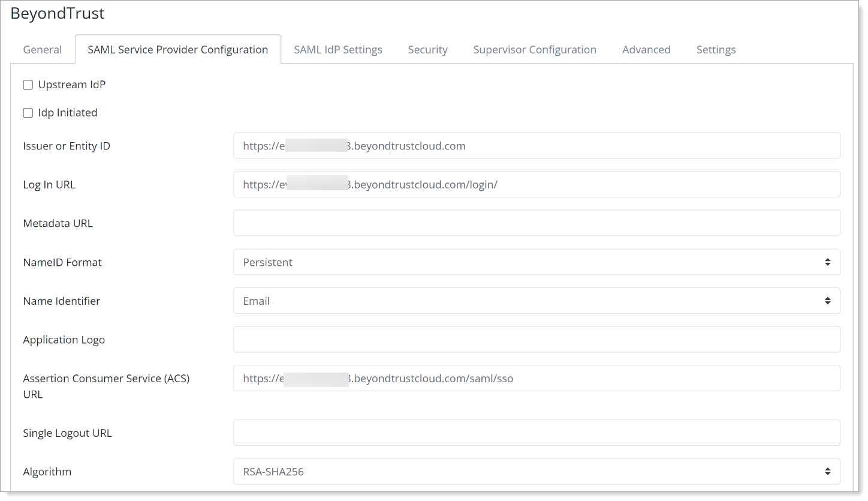Click the Application Logo label
868x501 pixels.
click(x=64, y=340)
